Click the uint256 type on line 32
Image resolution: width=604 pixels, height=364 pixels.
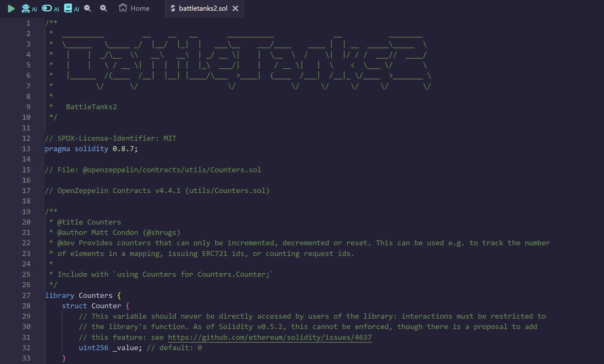click(x=93, y=348)
